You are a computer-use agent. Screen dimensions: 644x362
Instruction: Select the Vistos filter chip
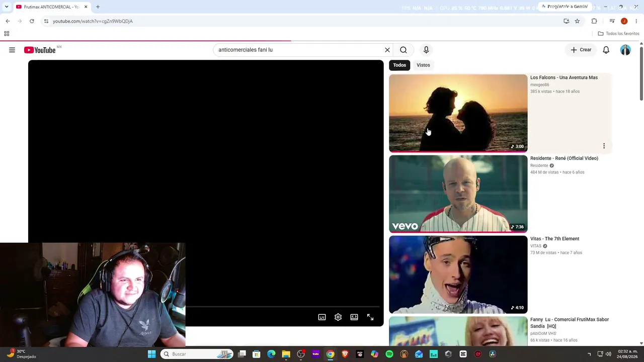(423, 65)
